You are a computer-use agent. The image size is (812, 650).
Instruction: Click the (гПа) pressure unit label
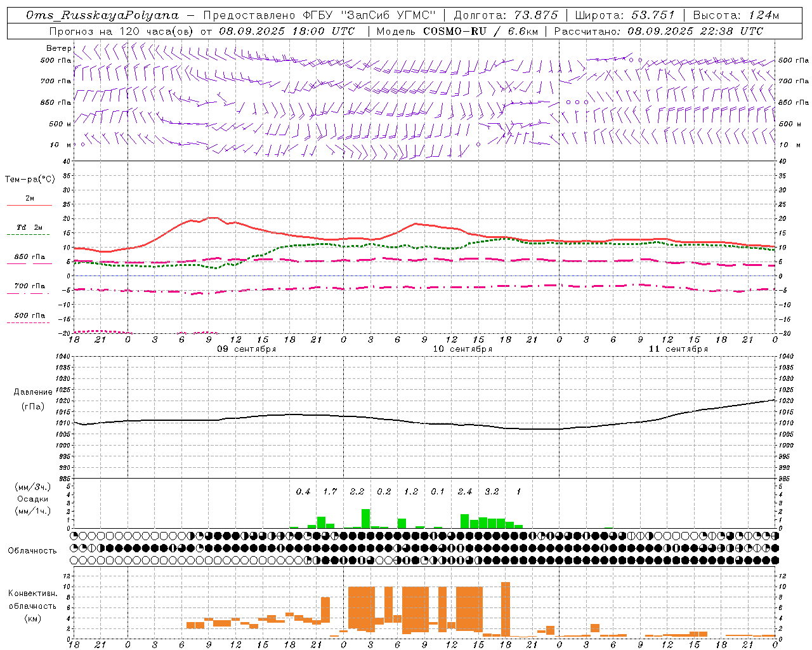32,407
